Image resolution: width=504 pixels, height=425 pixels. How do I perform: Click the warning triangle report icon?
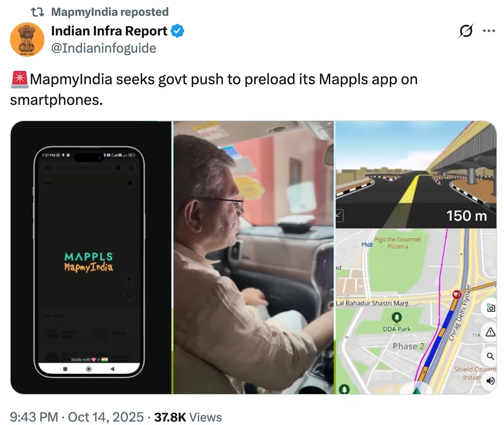(491, 332)
